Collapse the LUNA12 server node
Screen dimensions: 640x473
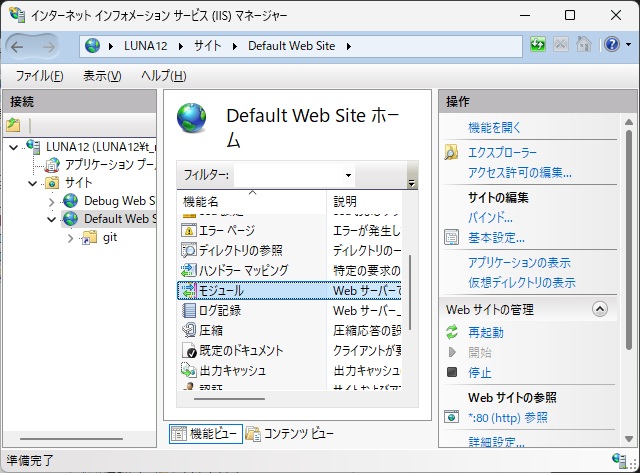pos(13,147)
